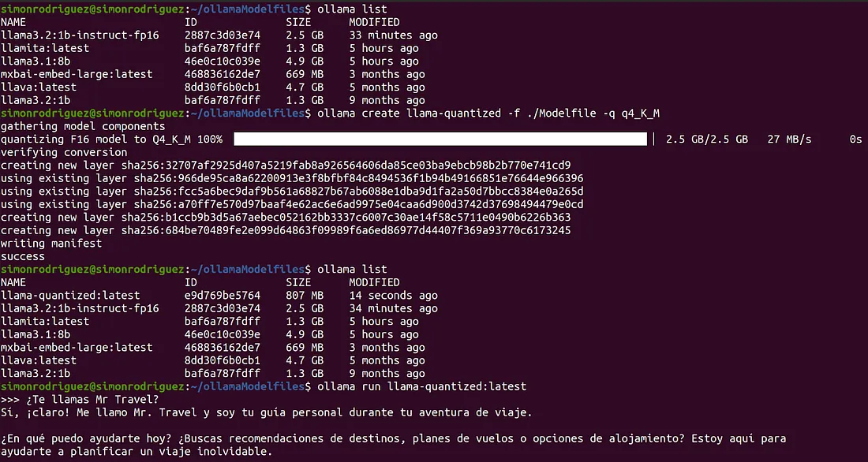
Task: Click the white quantization progress bar
Action: point(440,140)
